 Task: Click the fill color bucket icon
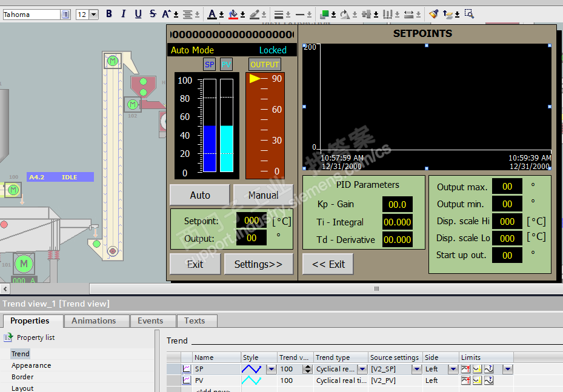pos(232,14)
